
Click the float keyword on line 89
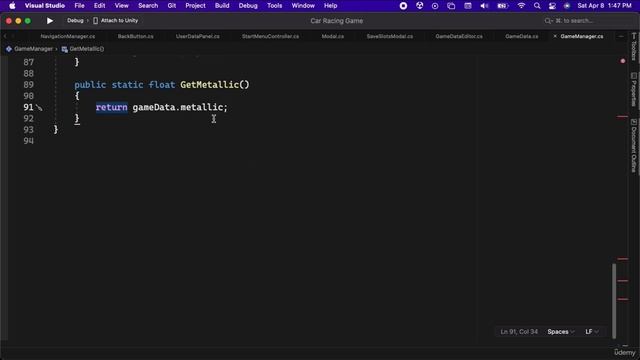click(x=162, y=84)
